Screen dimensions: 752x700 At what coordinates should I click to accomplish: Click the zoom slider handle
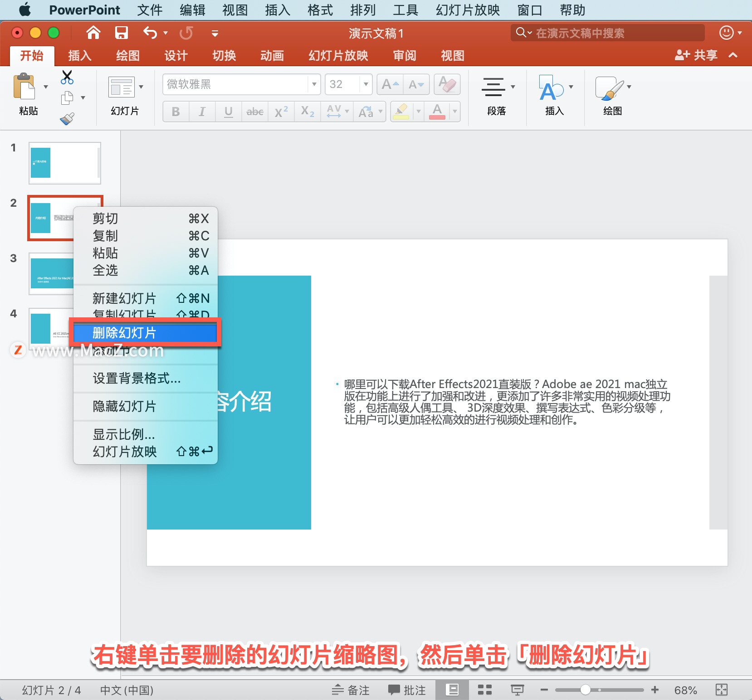click(586, 690)
